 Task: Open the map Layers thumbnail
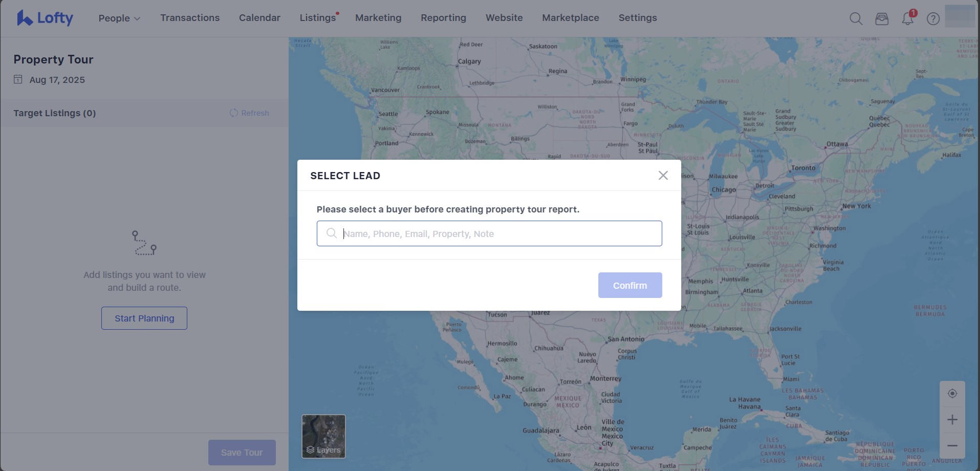323,436
